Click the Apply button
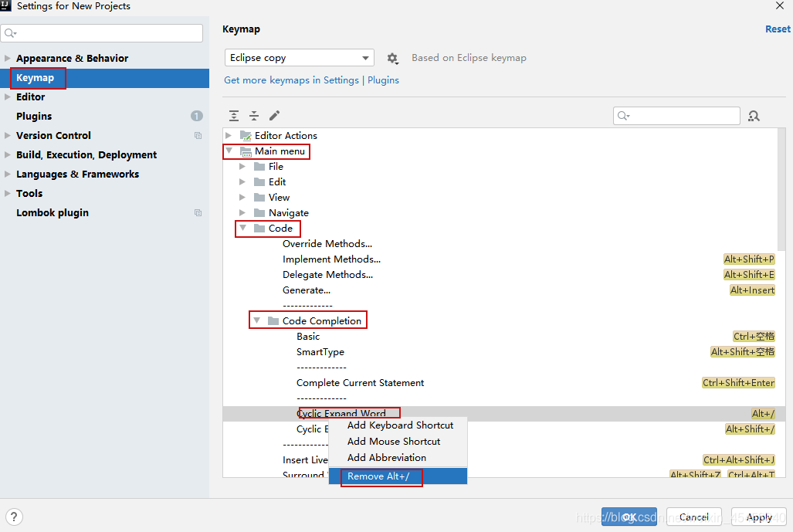 [758, 517]
